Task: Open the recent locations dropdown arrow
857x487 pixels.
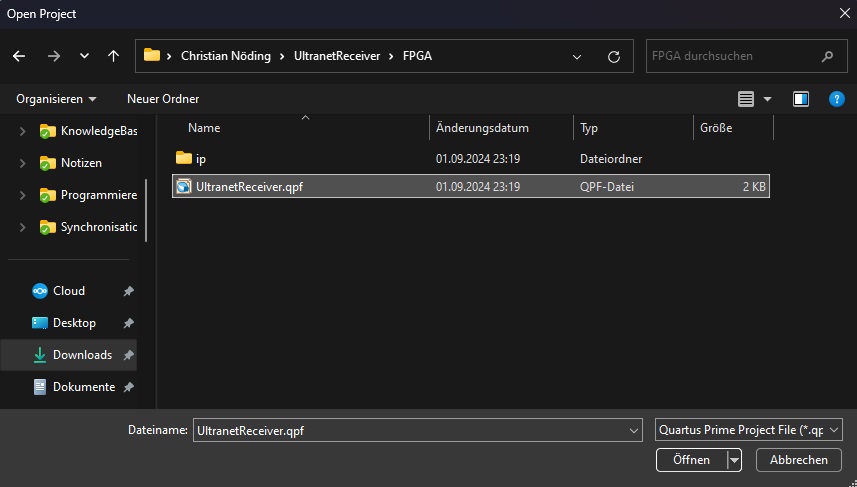Action: coord(84,56)
